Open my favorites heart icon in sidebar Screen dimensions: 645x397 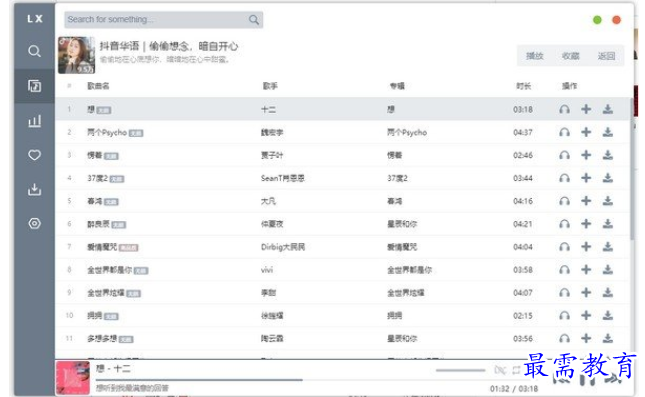[x=35, y=155]
